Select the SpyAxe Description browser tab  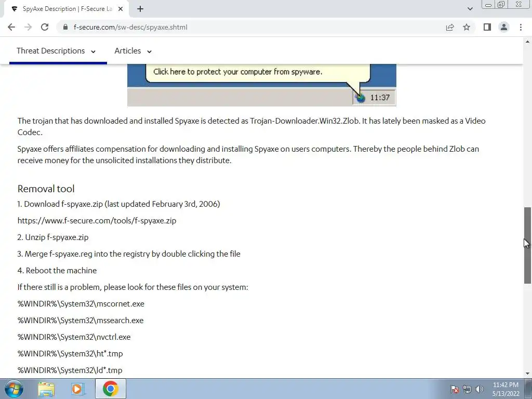coord(66,9)
